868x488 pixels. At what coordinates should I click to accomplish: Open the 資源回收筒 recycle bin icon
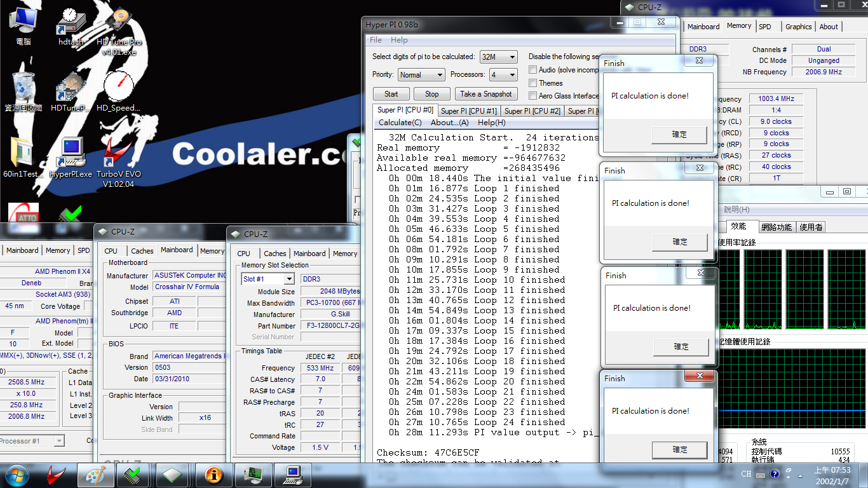point(24,91)
